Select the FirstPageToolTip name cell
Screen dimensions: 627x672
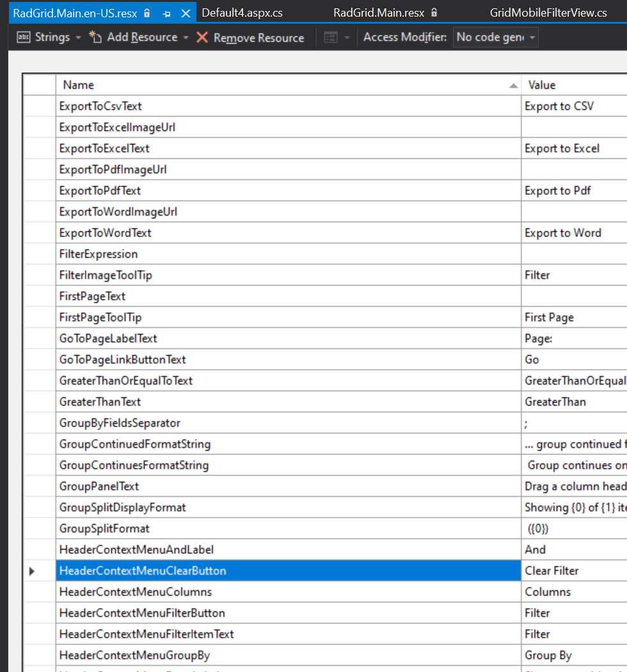[289, 317]
